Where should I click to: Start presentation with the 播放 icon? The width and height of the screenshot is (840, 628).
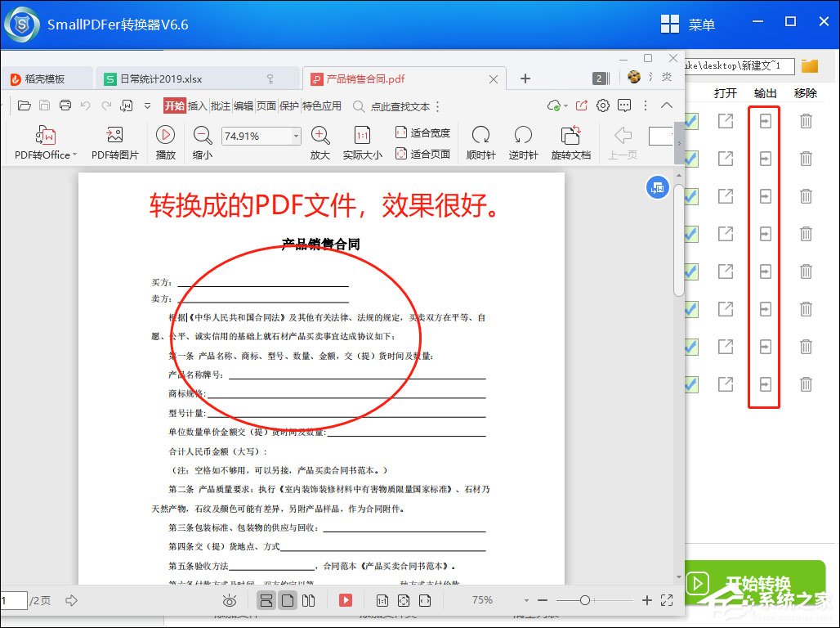165,137
